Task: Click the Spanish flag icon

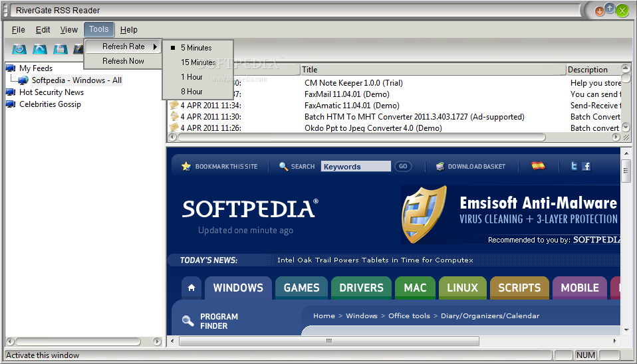Action: click(x=539, y=165)
